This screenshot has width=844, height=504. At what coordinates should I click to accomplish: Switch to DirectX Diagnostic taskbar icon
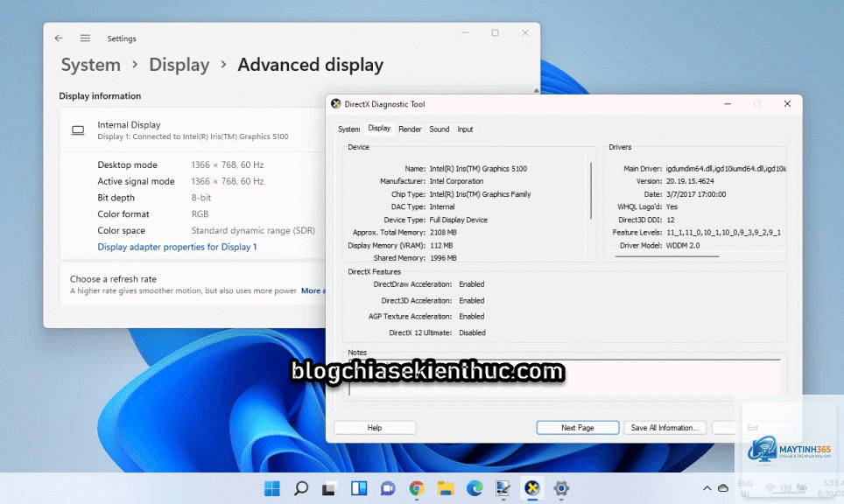tap(531, 488)
